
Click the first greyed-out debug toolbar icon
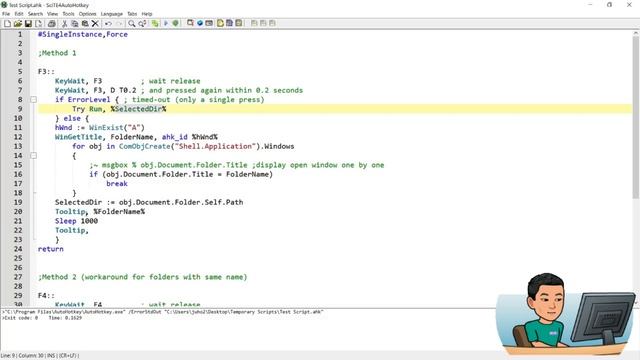click(x=254, y=23)
